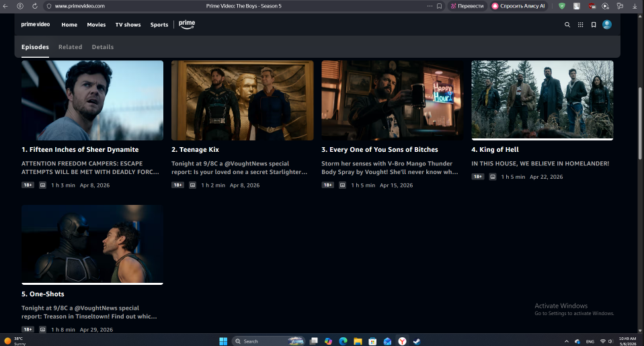Play King of Hell group thumbnail

[x=542, y=99]
